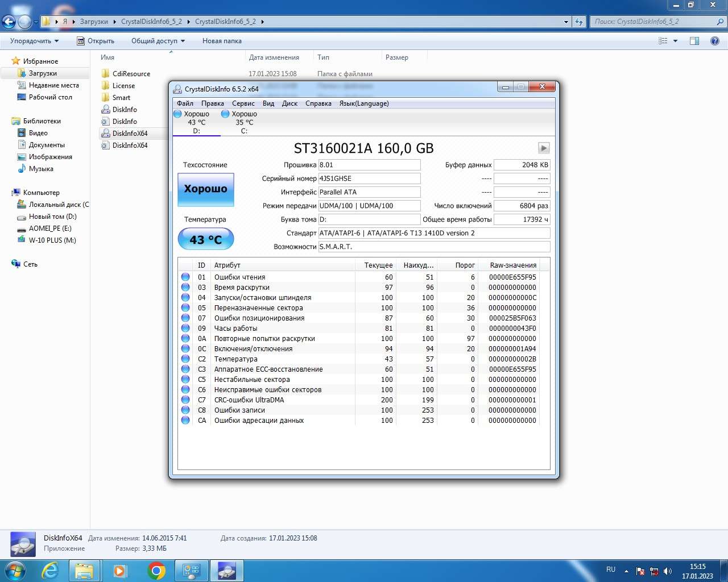Expand the Общий доступ dropdown

[x=158, y=41]
